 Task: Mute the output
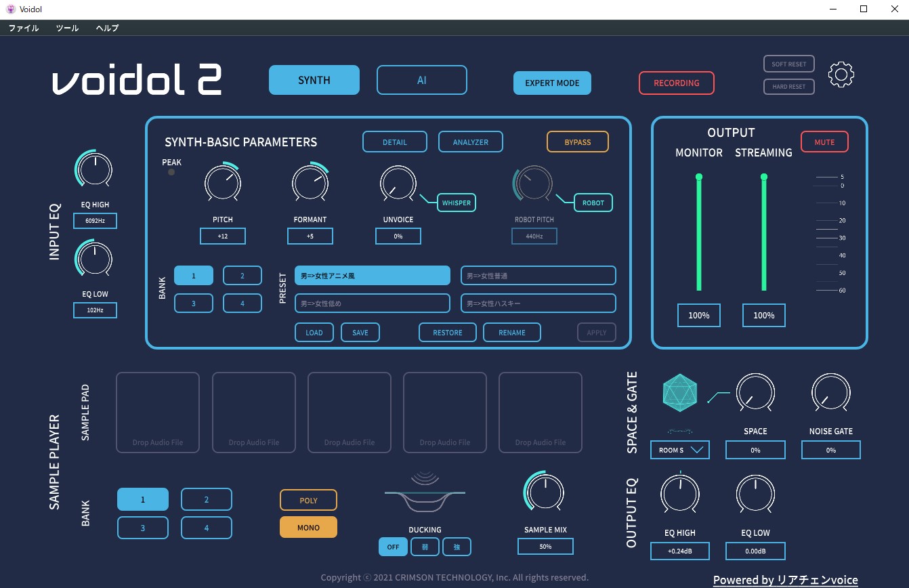tap(824, 142)
